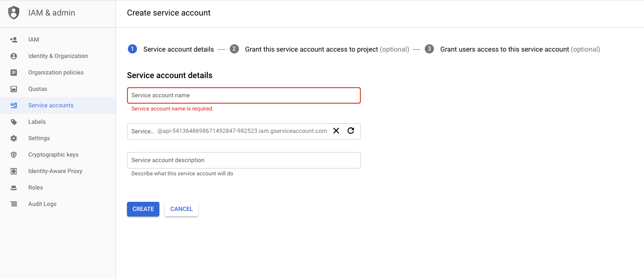Open the Labels page

point(58,122)
